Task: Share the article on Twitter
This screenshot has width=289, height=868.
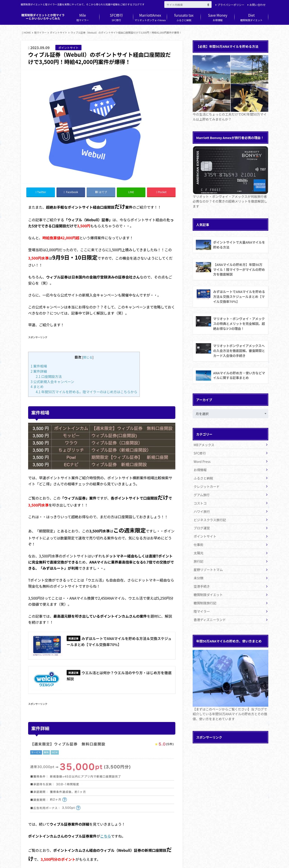Action: coord(40,192)
